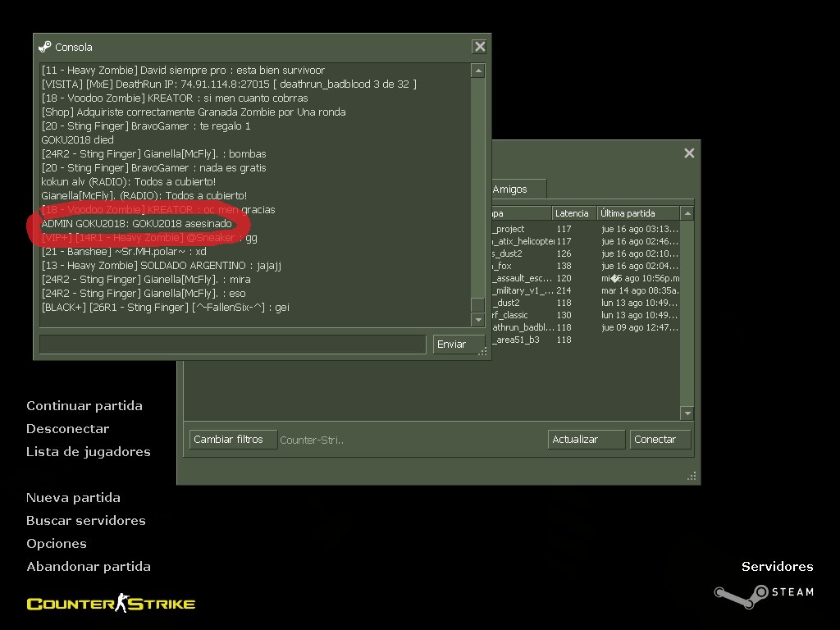Sort servers by the Latencia column

573,213
